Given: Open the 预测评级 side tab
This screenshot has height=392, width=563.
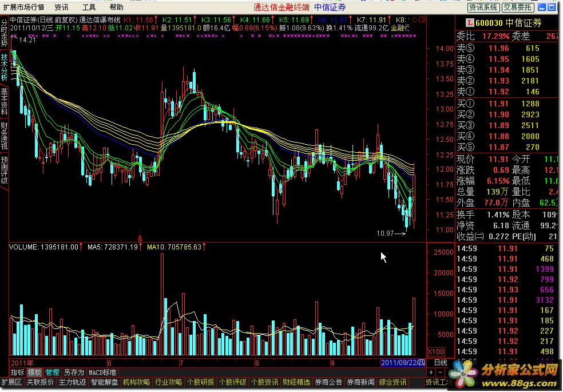Looking at the screenshot, I should (4, 169).
